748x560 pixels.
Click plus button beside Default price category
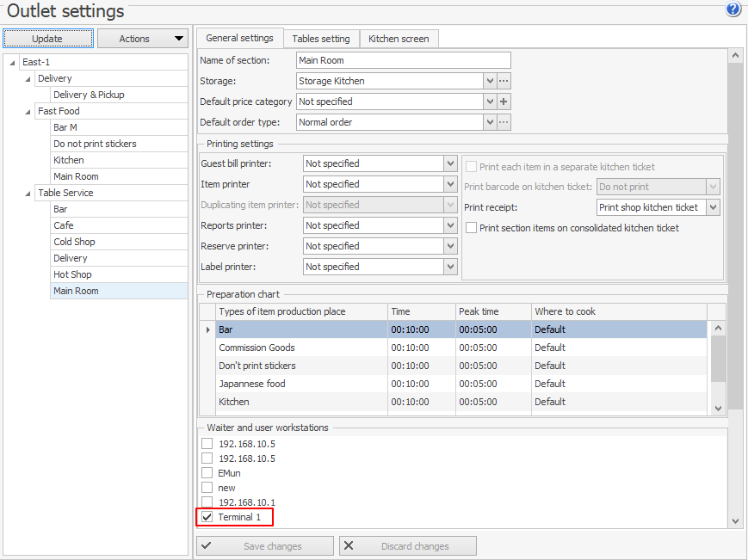[504, 102]
